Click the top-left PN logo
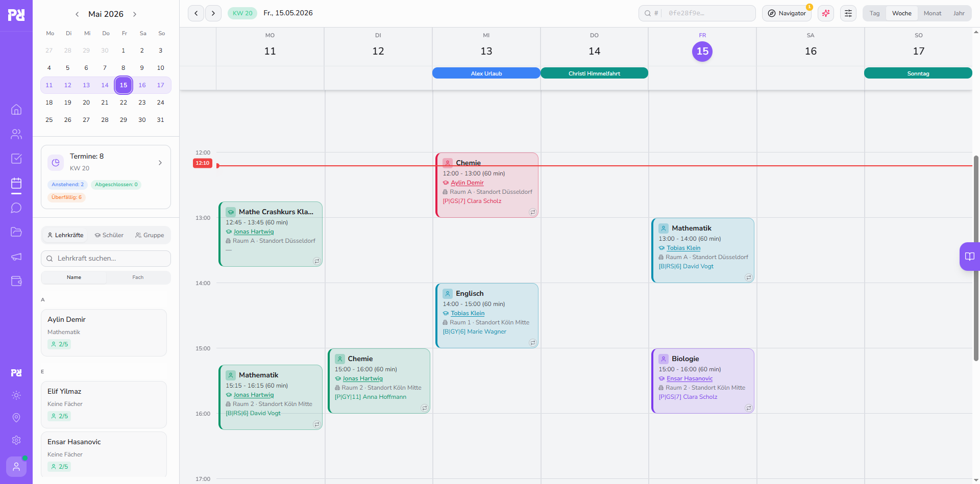This screenshot has height=484, width=980. [16, 15]
